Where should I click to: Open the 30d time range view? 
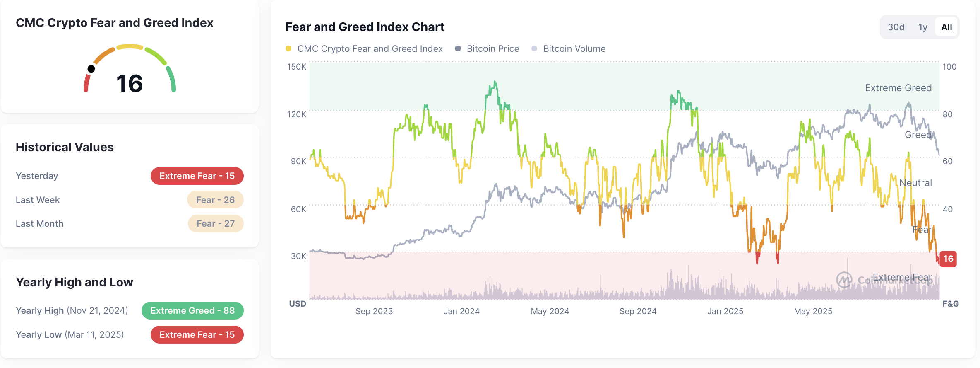(896, 27)
